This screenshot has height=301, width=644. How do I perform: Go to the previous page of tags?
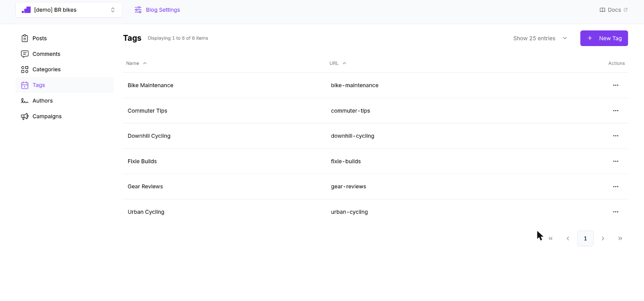coord(568,238)
